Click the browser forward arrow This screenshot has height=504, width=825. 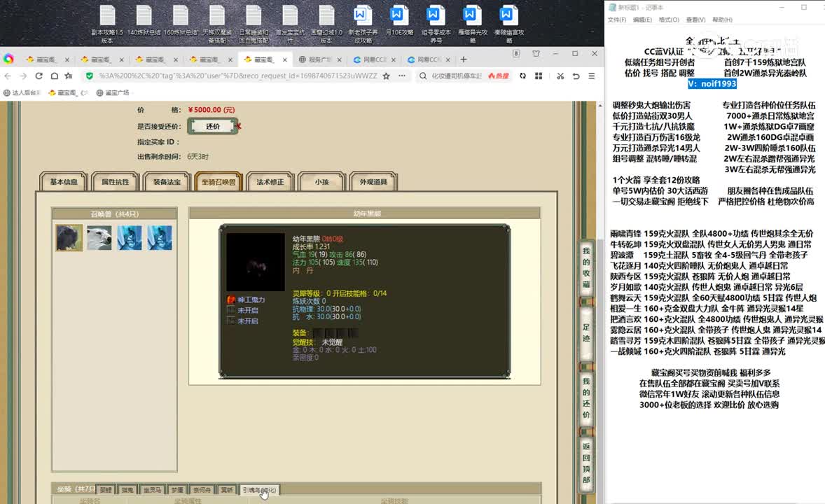coord(23,76)
